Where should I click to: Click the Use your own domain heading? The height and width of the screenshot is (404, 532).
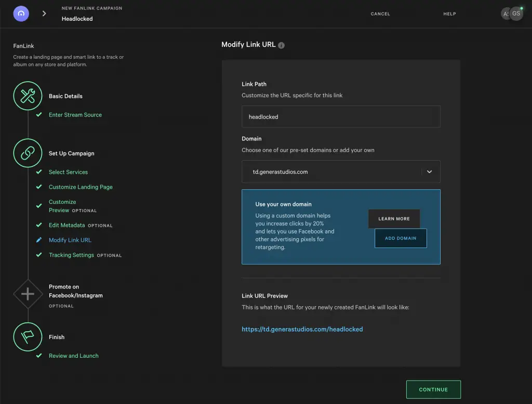coord(283,204)
